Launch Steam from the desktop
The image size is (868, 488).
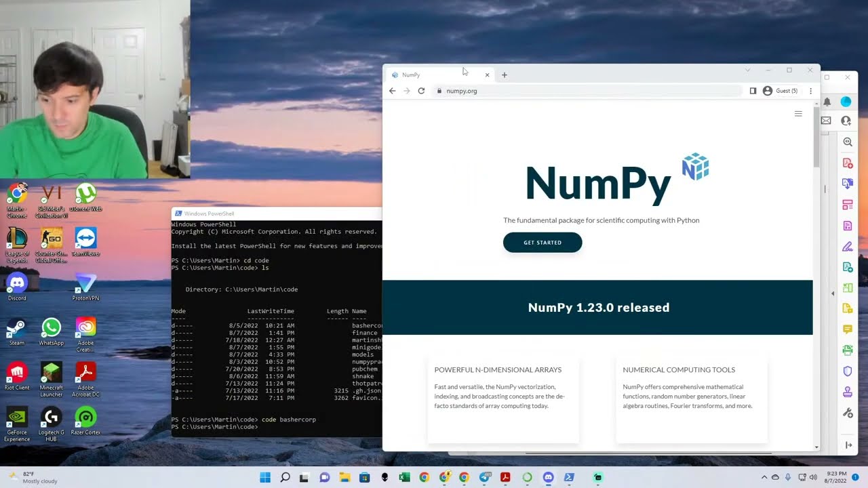(x=17, y=332)
